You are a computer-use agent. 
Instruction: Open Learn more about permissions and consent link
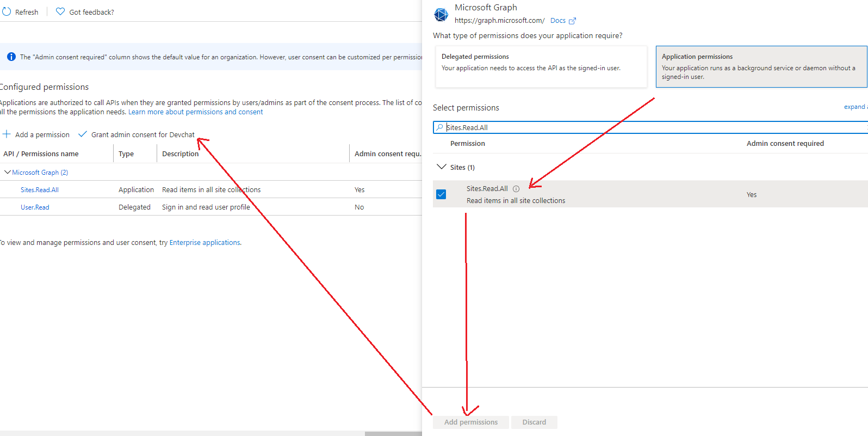(x=196, y=112)
